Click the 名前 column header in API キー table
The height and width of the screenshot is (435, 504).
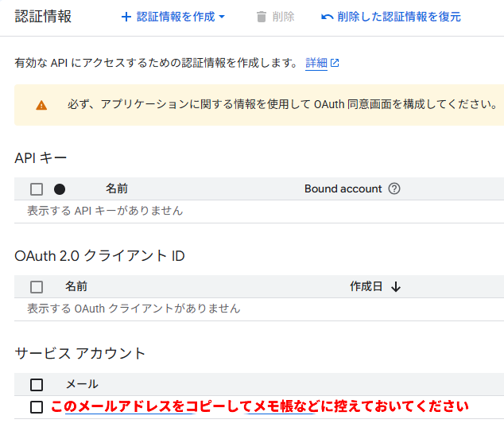pyautogui.click(x=117, y=188)
